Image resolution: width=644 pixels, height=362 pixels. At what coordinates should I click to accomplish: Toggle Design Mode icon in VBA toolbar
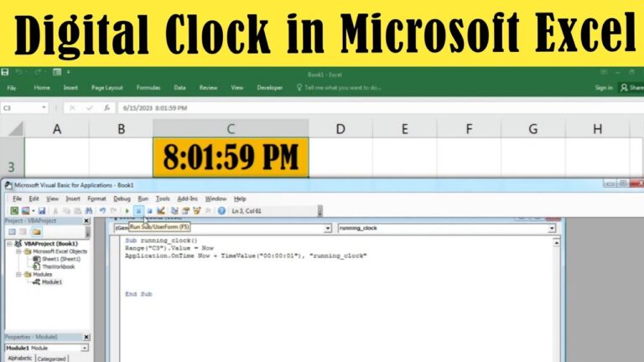click(x=161, y=211)
